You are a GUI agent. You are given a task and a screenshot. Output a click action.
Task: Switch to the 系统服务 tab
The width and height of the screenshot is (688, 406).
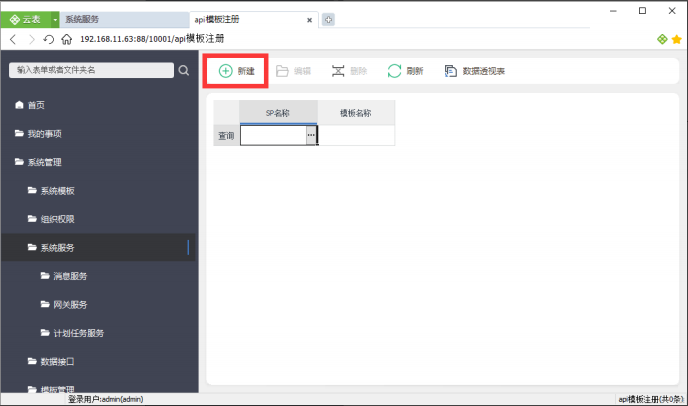124,20
